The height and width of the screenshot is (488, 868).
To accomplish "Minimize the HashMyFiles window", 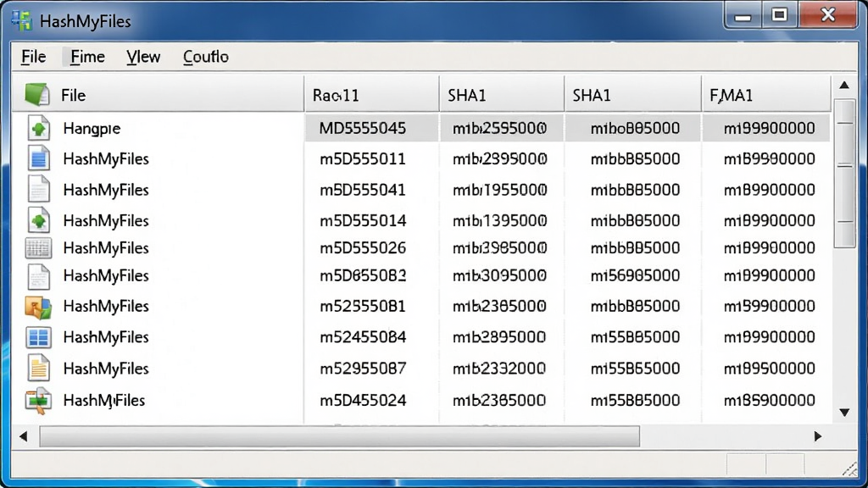I will [x=743, y=15].
